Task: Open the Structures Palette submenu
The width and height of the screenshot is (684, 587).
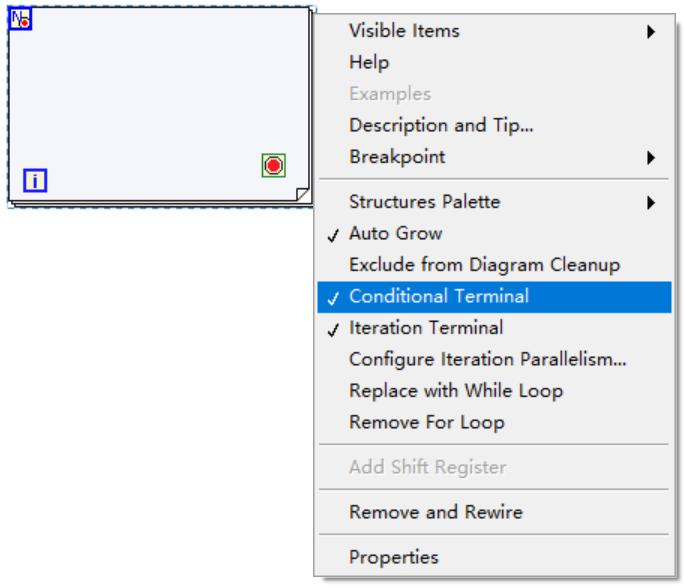Action: 494,202
